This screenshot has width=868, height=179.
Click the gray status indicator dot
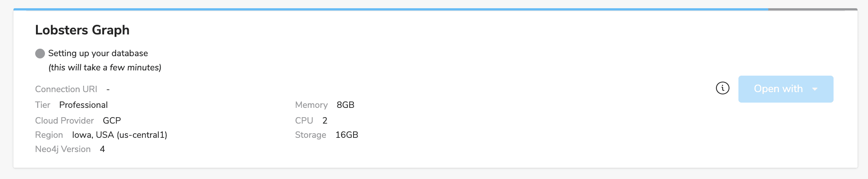click(x=40, y=54)
